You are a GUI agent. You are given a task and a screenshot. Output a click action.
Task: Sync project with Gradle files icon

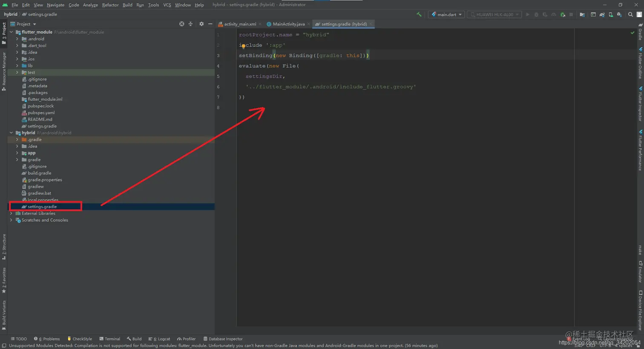[602, 14]
